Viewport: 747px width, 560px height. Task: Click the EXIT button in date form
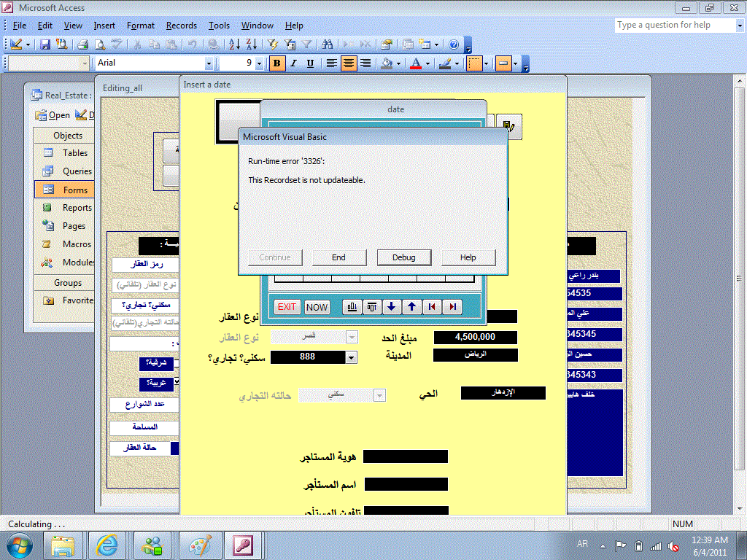(287, 307)
